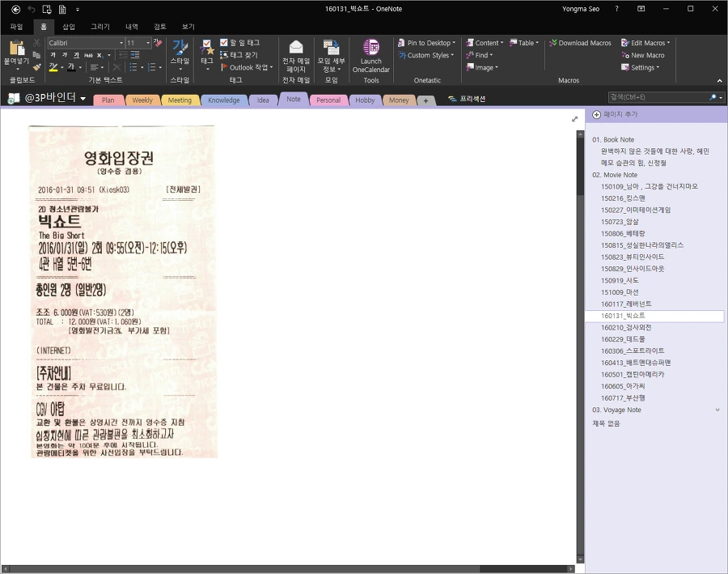Image resolution: width=728 pixels, height=574 pixels.
Task: Toggle underline formatting
Action: coord(76,55)
